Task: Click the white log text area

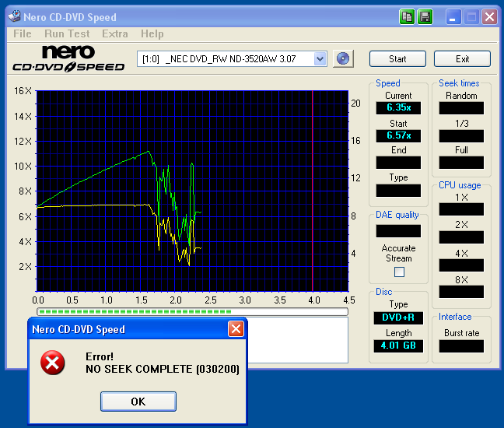Action: click(298, 340)
